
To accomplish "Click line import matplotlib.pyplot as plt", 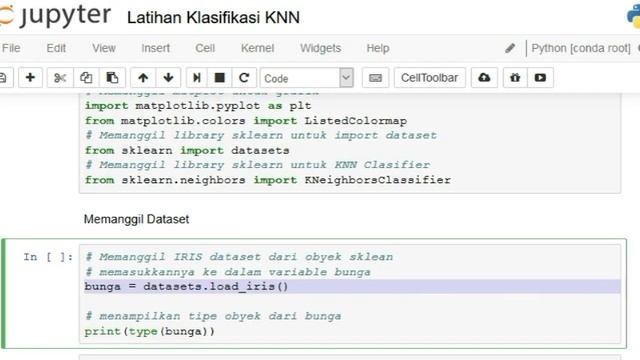I will (198, 106).
